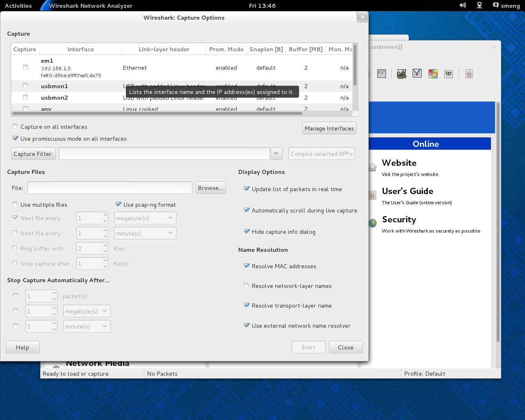This screenshot has height=420, width=525.
Task: Tick the capture checkbox for usbmon2
Action: point(25,97)
